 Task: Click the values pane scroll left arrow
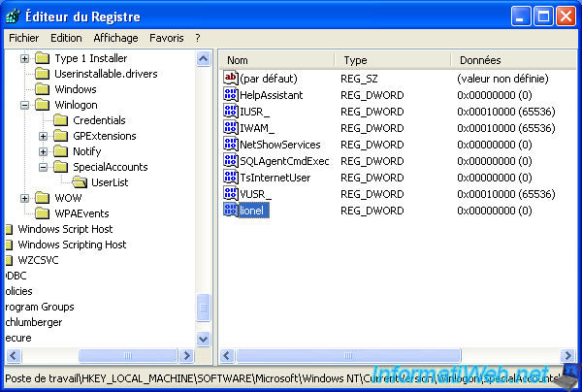(227, 356)
